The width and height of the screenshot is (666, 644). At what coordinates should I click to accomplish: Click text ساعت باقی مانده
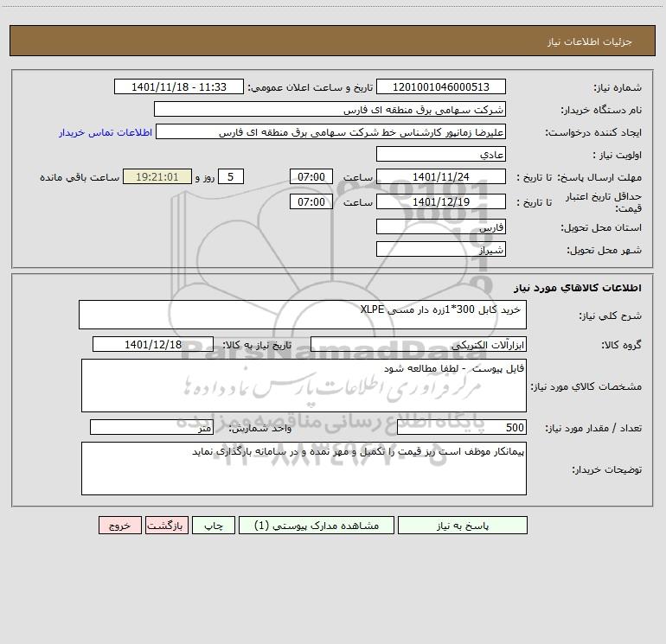coord(80,177)
